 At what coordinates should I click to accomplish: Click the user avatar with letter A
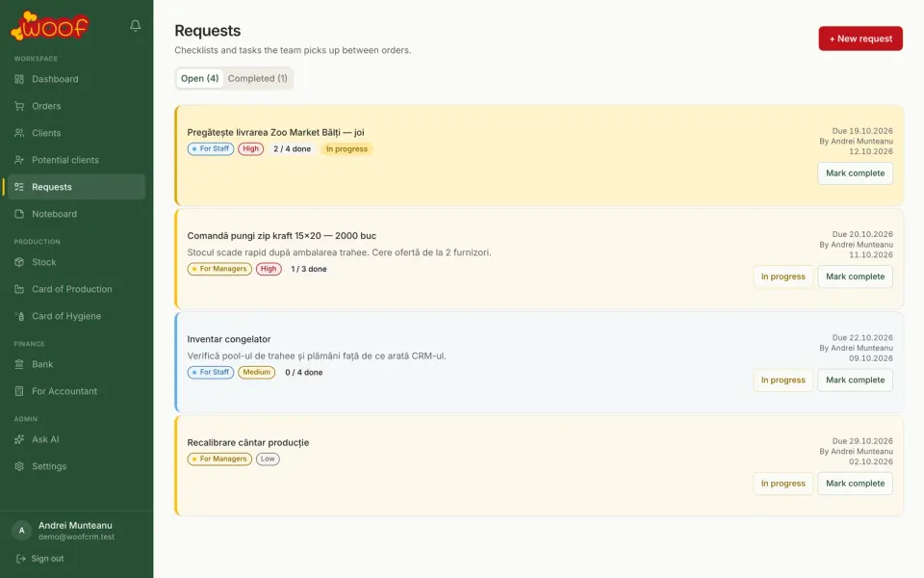[22, 530]
